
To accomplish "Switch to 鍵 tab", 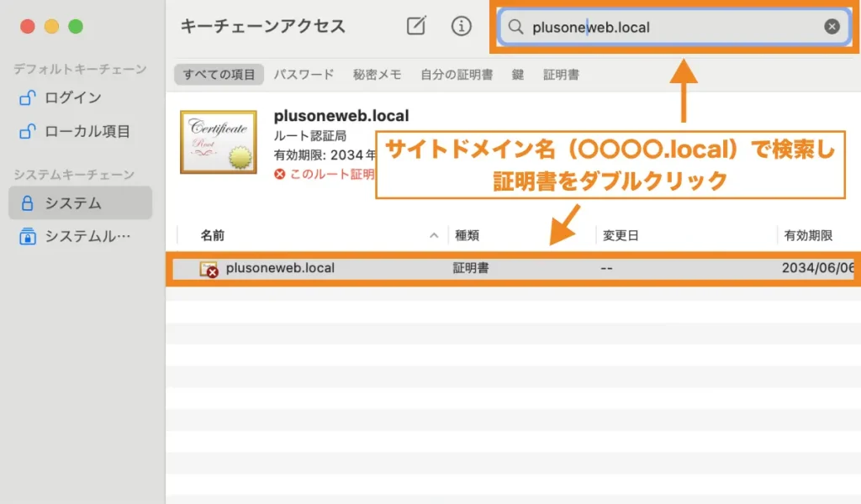I will [x=518, y=75].
